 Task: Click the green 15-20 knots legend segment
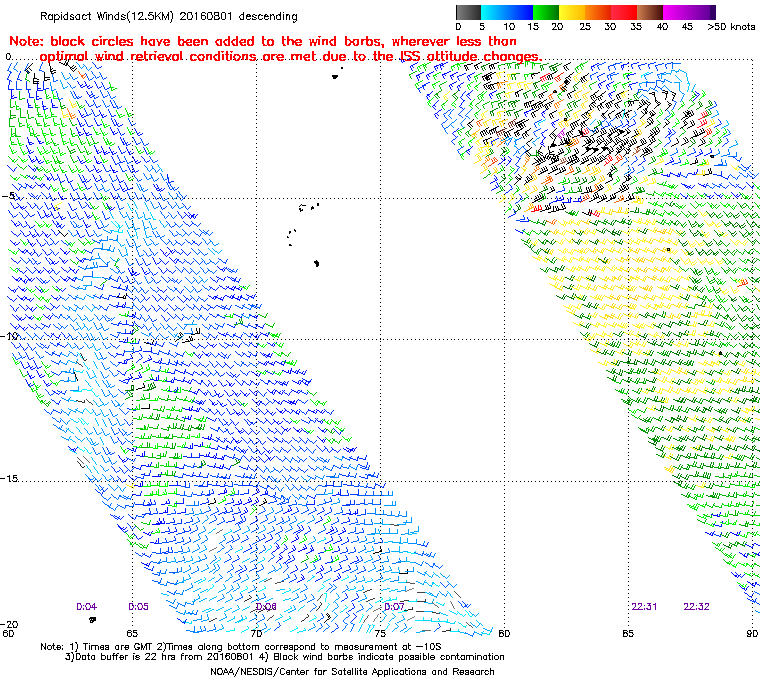click(x=546, y=12)
